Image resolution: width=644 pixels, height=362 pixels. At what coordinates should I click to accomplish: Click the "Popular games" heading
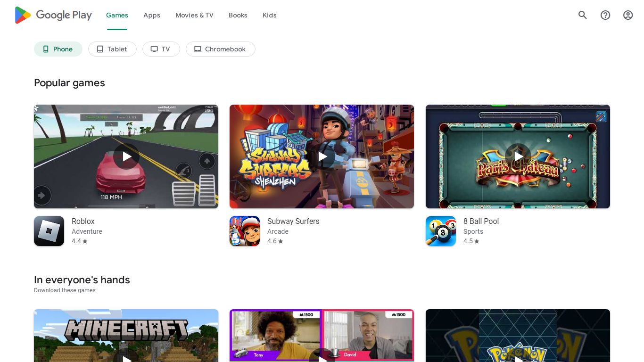coord(69,83)
